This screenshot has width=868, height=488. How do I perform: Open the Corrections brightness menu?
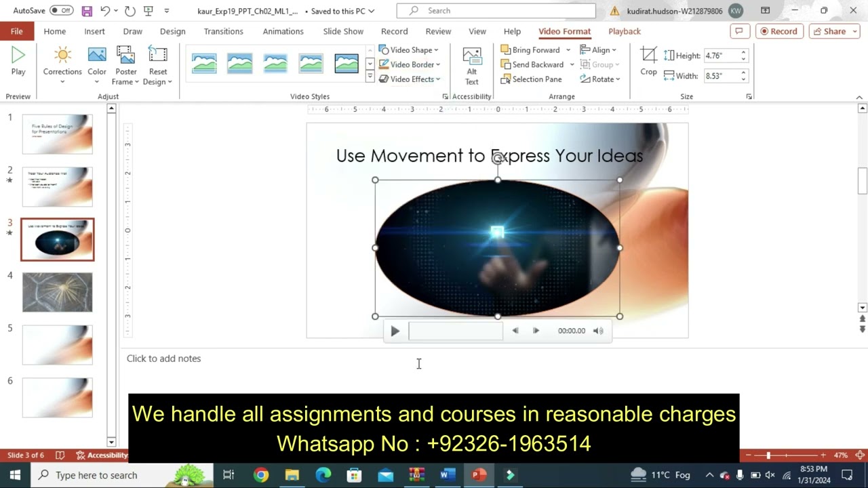click(62, 65)
